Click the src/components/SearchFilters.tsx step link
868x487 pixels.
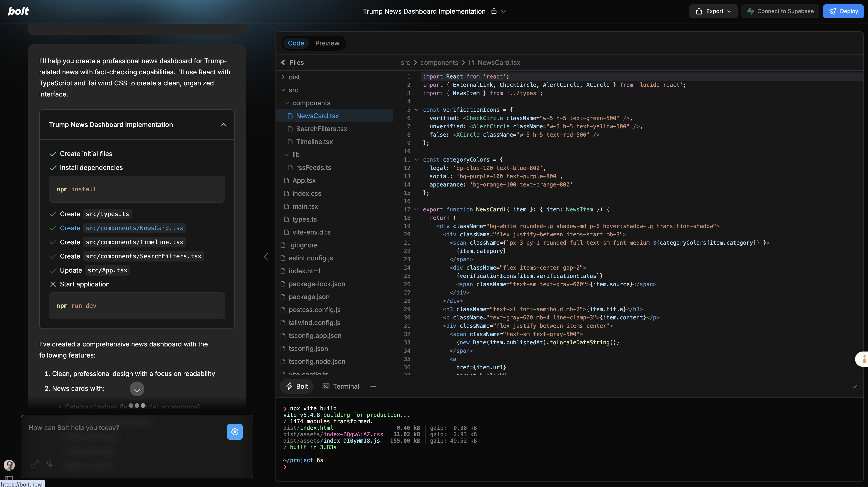tap(144, 256)
